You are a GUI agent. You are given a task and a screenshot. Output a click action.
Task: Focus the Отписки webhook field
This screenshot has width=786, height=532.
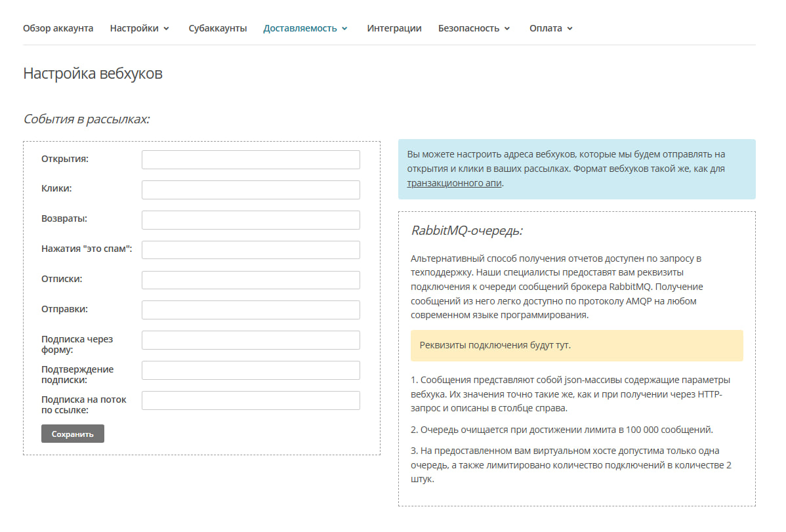click(x=251, y=280)
